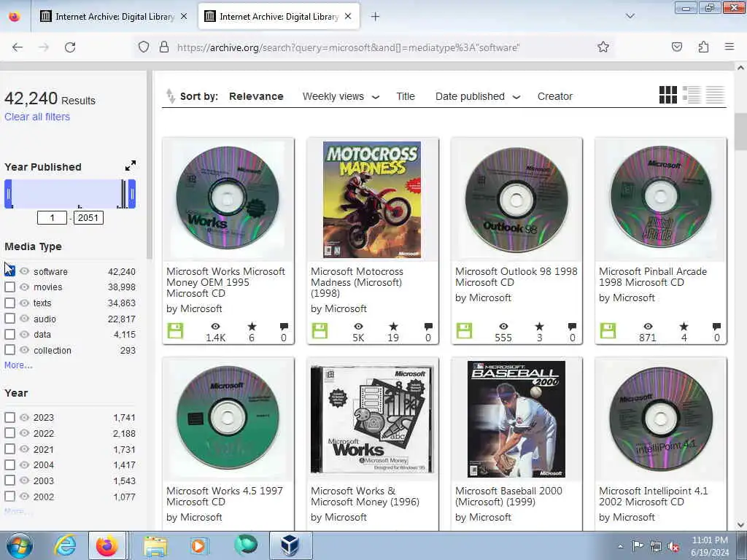This screenshot has height=560, width=747.
Task: Expand More media types link
Action: [x=18, y=365]
